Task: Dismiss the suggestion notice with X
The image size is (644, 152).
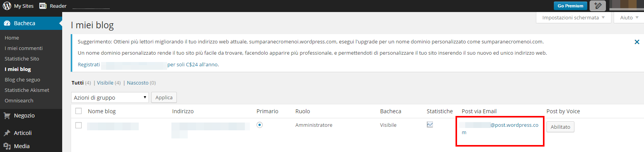Action: point(637,42)
